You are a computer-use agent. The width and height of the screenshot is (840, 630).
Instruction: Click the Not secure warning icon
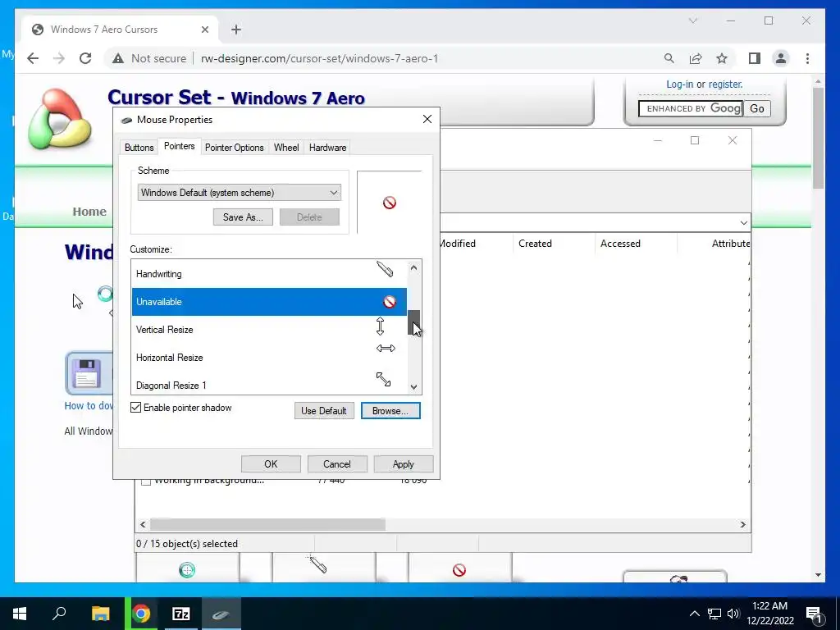click(118, 58)
